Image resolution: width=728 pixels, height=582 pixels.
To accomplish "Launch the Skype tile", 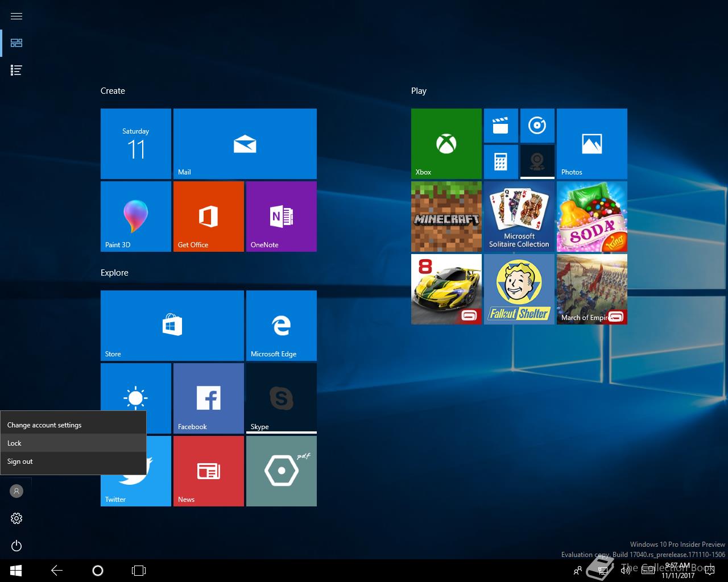I will (282, 398).
